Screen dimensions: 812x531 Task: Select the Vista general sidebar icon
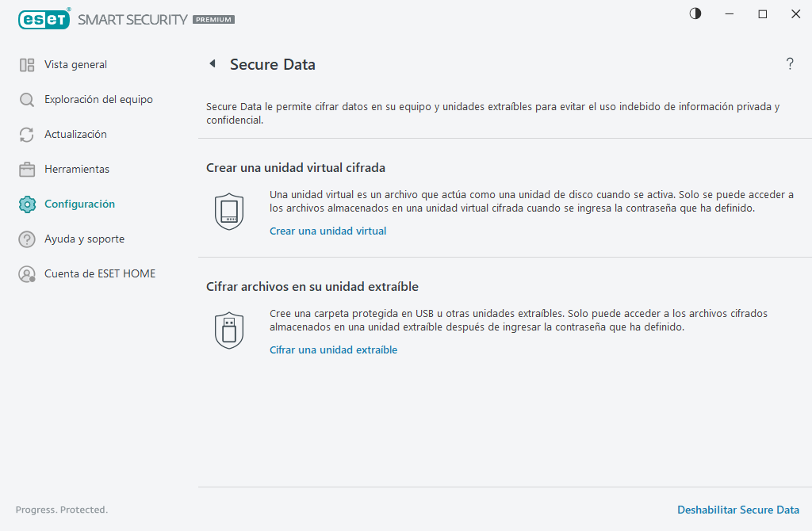(x=26, y=64)
